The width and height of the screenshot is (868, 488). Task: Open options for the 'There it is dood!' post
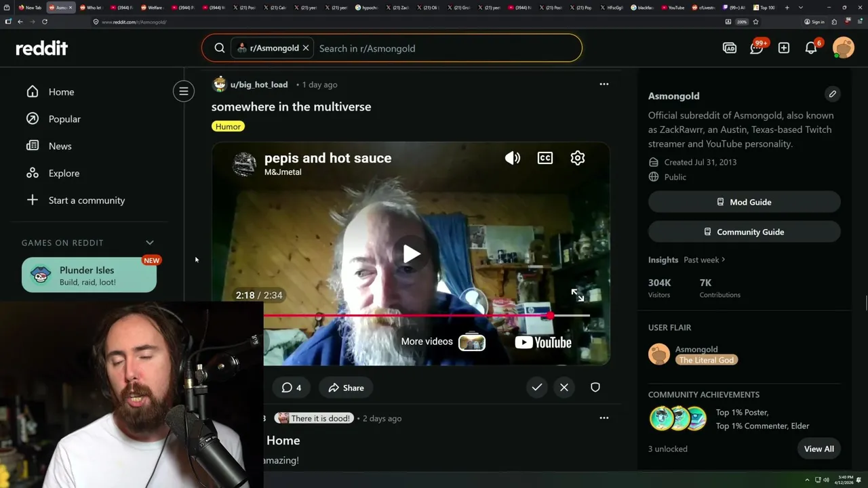(604, 418)
